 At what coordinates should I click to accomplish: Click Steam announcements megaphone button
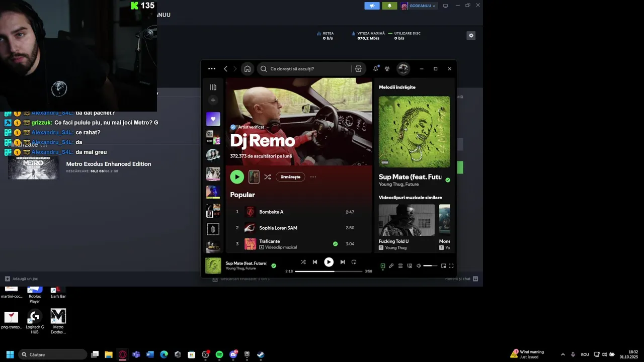(372, 6)
